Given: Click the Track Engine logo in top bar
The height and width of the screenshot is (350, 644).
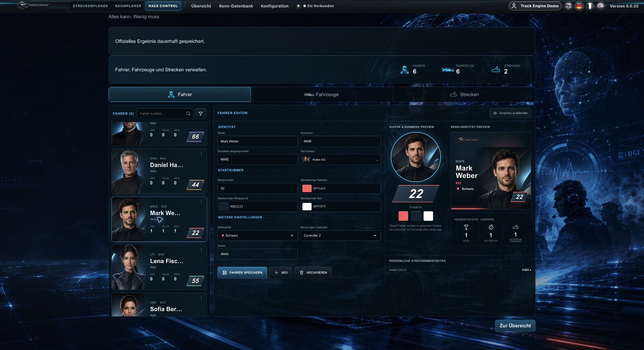Looking at the screenshot, I should coord(33,5).
